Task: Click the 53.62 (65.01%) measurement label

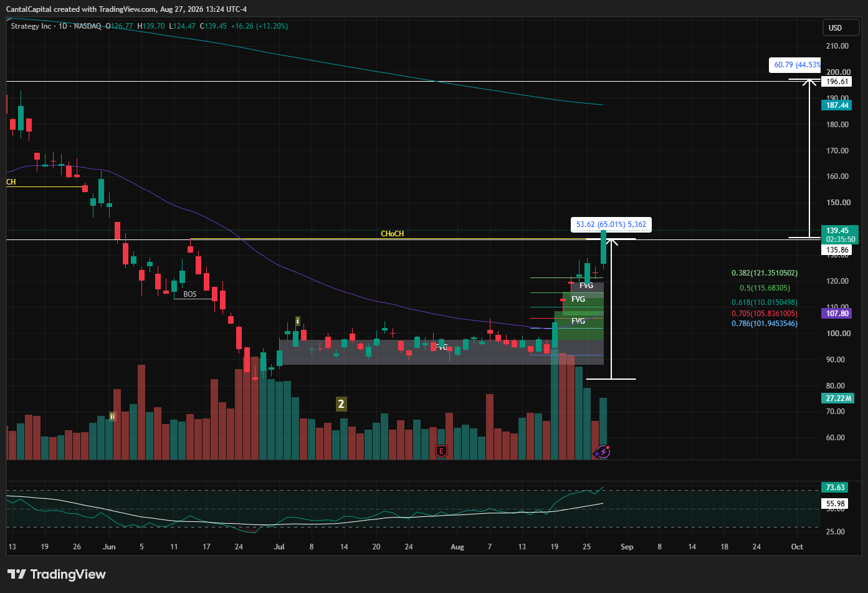Action: [x=611, y=224]
